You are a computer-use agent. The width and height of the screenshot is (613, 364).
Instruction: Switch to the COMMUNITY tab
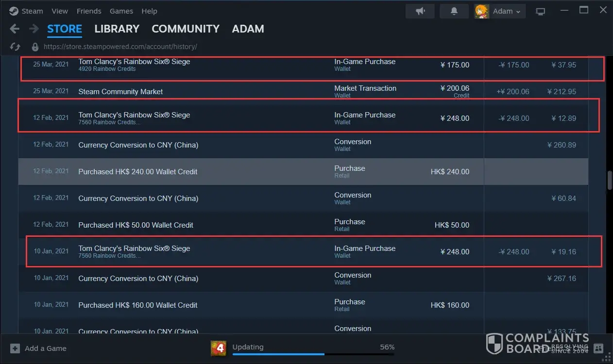pos(186,29)
